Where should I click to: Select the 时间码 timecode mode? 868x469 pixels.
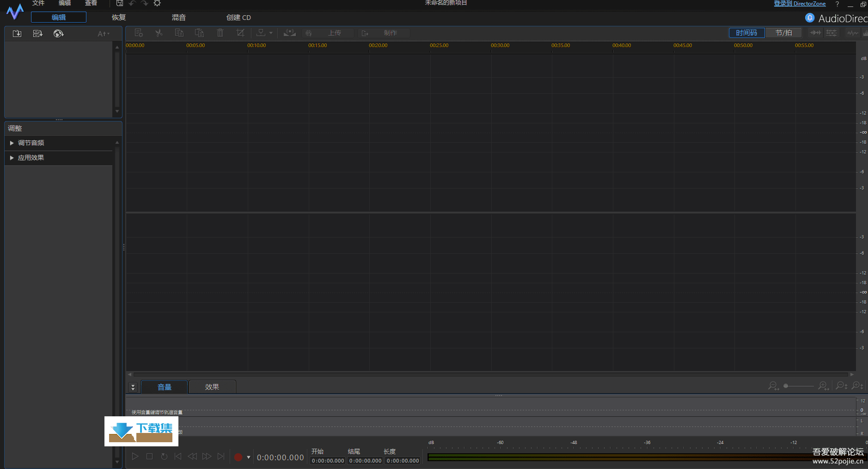[x=746, y=33]
